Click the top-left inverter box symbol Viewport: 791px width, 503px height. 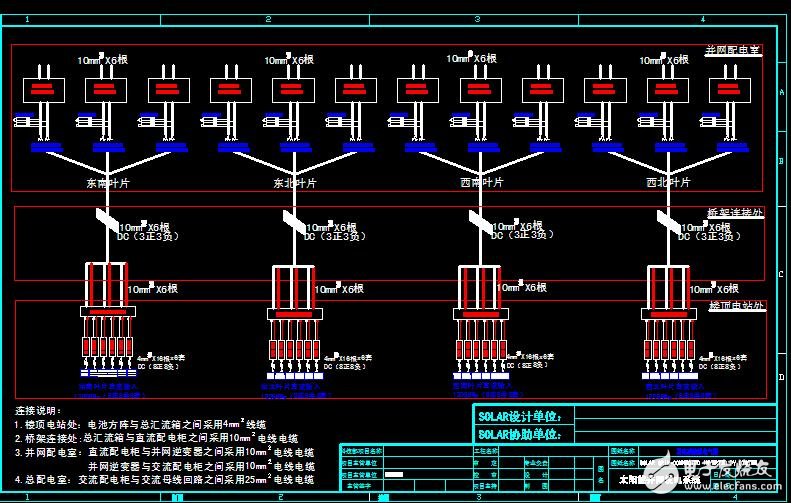[41, 90]
